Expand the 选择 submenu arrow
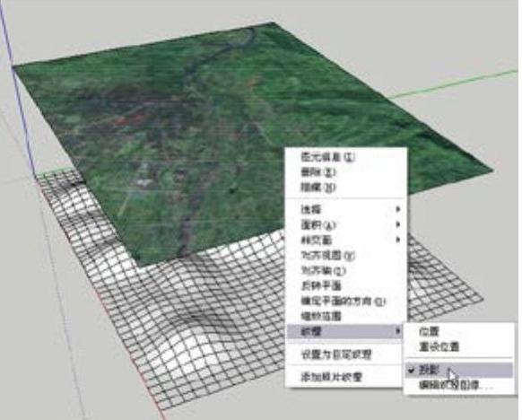Image resolution: width=522 pixels, height=420 pixels. 398,209
